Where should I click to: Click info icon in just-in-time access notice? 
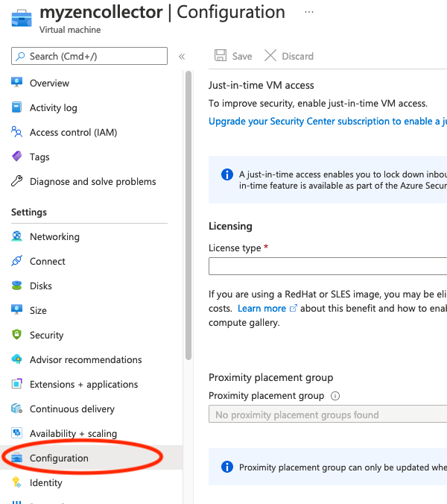(x=227, y=174)
